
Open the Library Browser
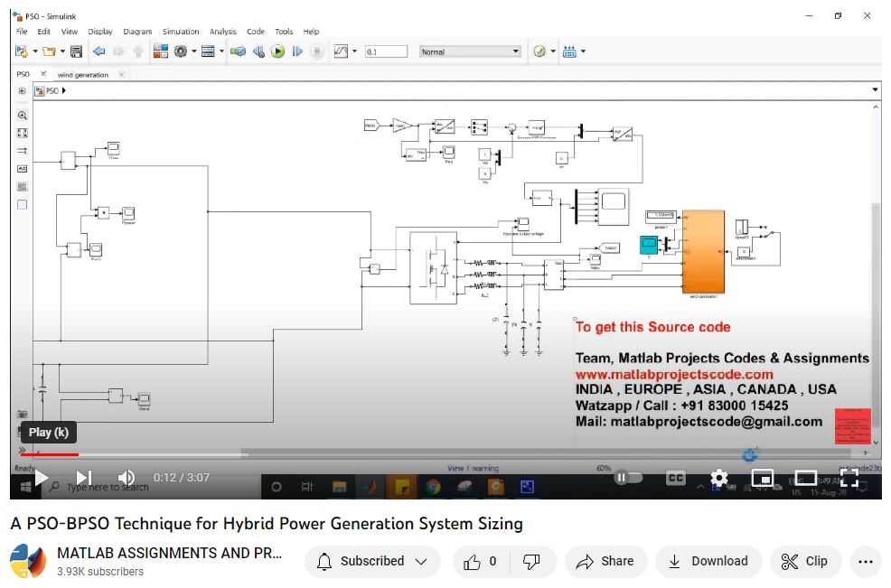click(160, 51)
